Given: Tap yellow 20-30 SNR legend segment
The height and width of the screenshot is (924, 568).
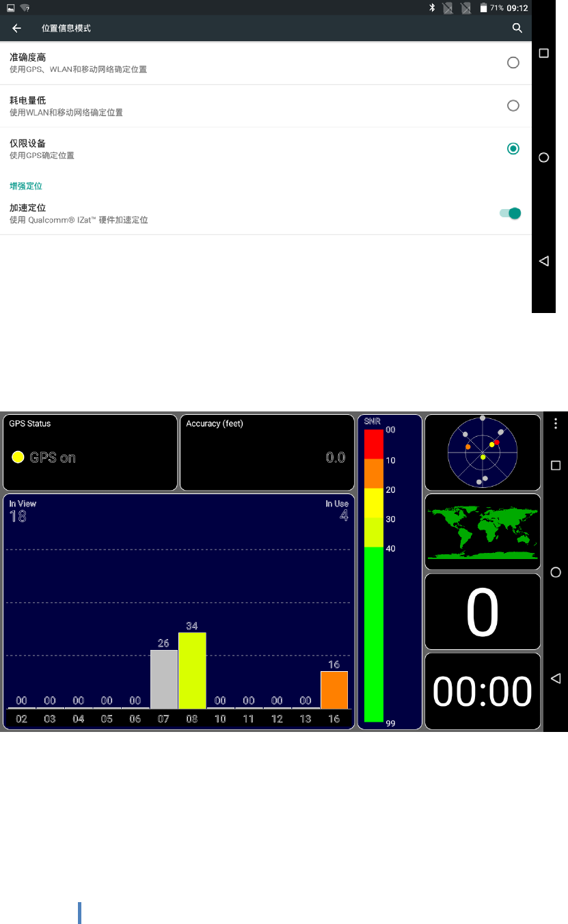Looking at the screenshot, I should tap(374, 503).
